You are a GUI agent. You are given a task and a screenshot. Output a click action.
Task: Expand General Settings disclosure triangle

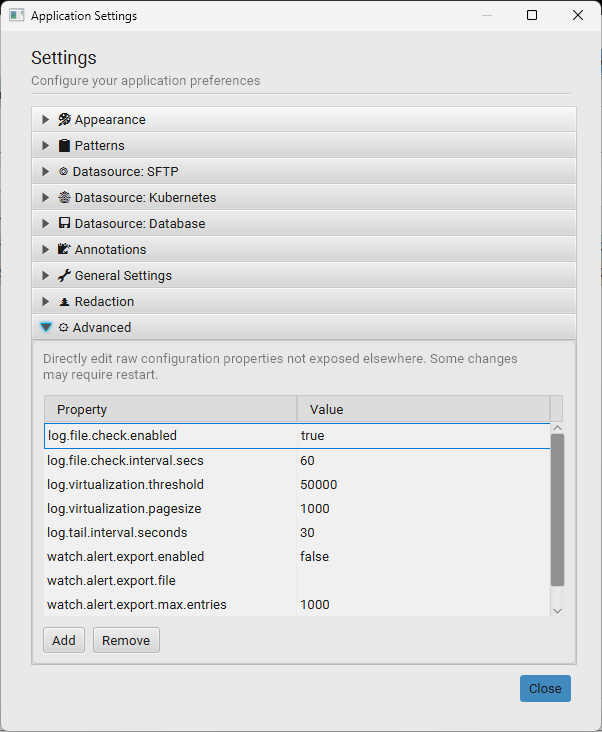tap(45, 275)
